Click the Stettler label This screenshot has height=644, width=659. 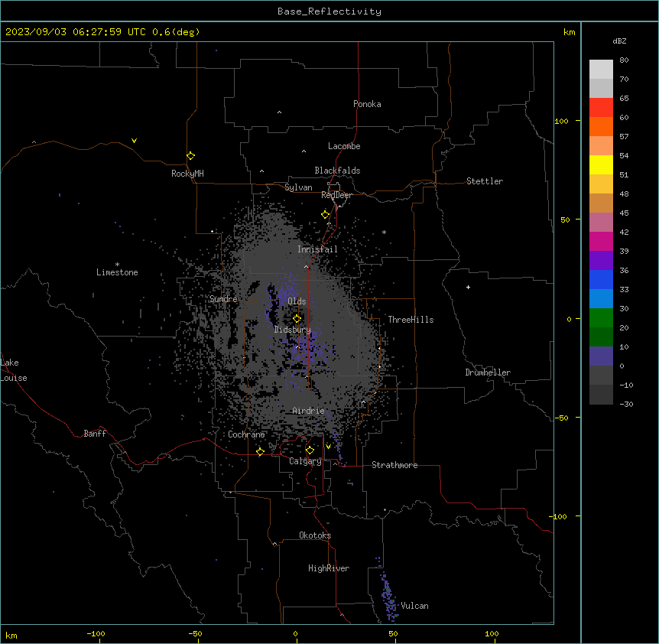tap(485, 181)
